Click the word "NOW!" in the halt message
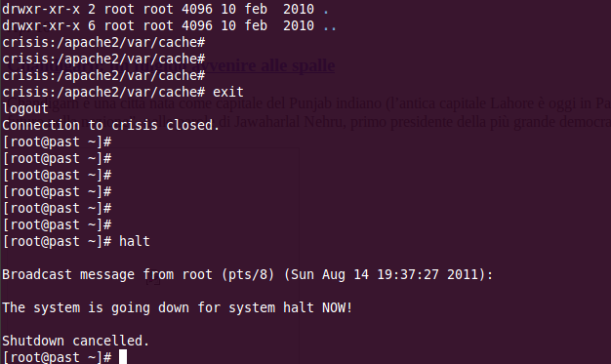Image resolution: width=611 pixels, height=364 pixels. point(338,307)
